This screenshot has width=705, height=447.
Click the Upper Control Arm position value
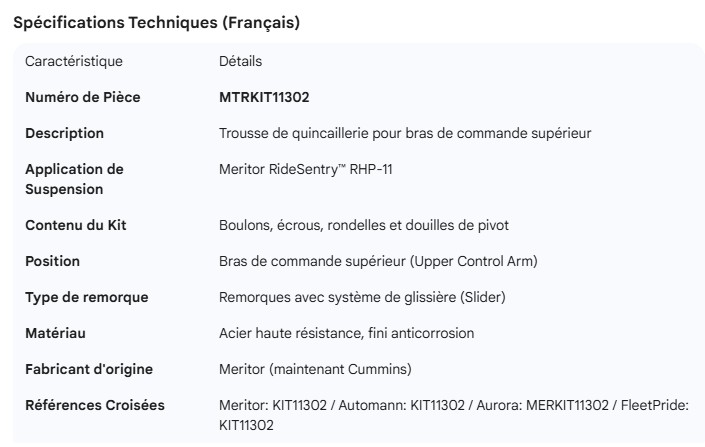pos(378,262)
